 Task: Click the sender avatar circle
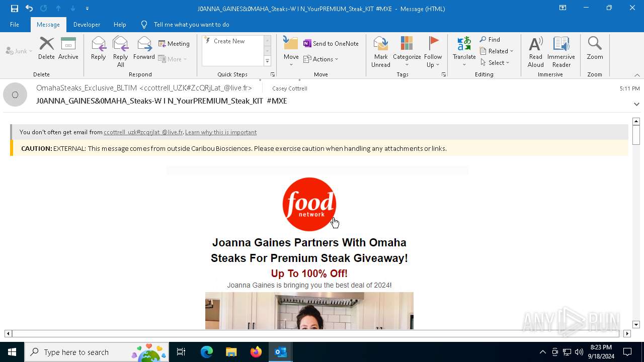pos(15,95)
